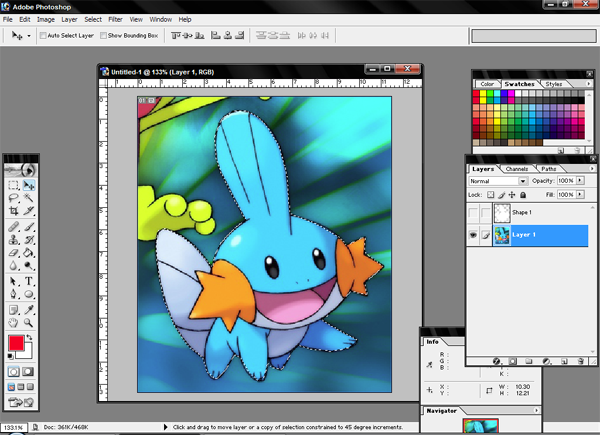
Task: Enable Show Bounding Box checkbox
Action: 103,36
